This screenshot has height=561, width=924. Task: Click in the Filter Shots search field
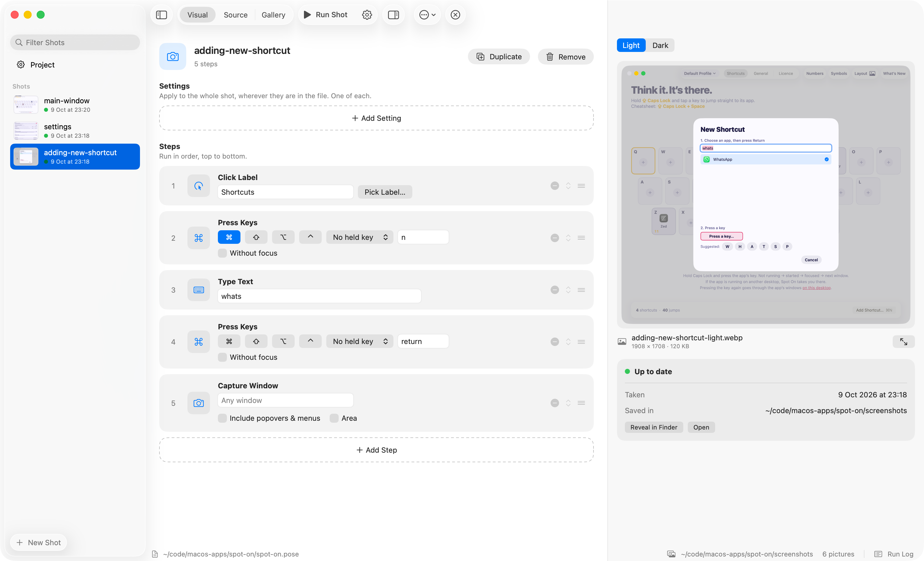tap(75, 42)
